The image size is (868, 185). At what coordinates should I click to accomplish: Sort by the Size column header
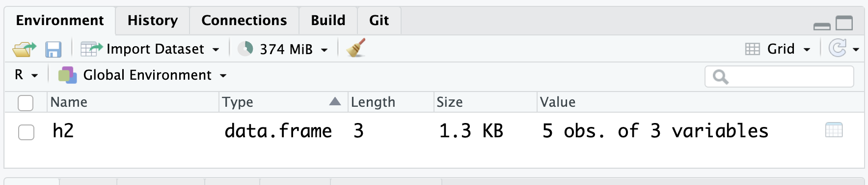[485, 102]
